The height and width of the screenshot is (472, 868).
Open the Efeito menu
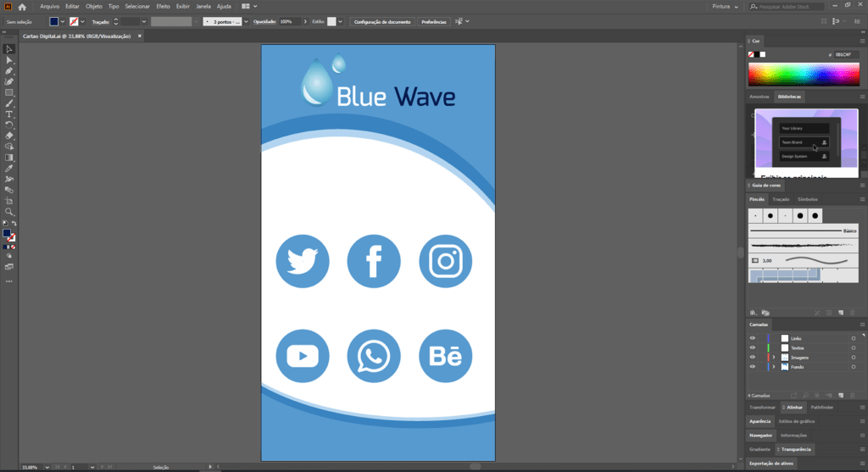tap(163, 7)
